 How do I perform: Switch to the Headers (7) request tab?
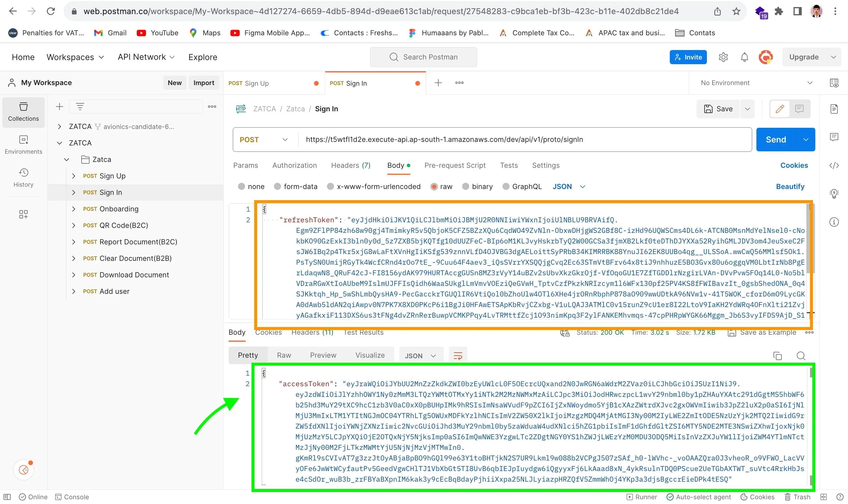(x=350, y=165)
